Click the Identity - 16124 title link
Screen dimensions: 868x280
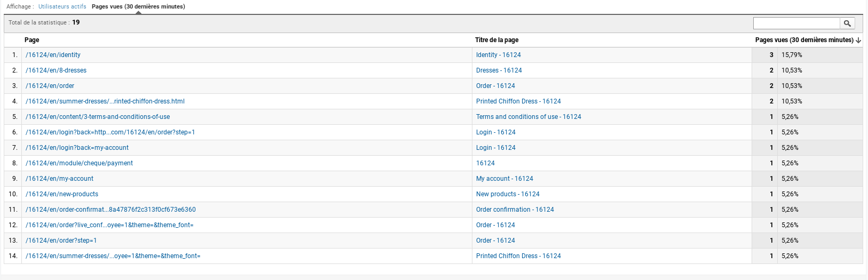[499, 55]
